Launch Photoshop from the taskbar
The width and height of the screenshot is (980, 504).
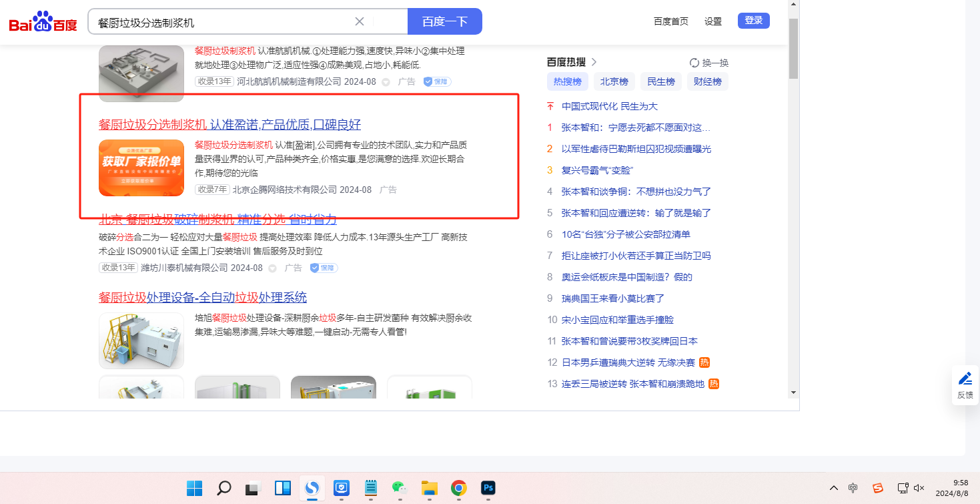[488, 489]
